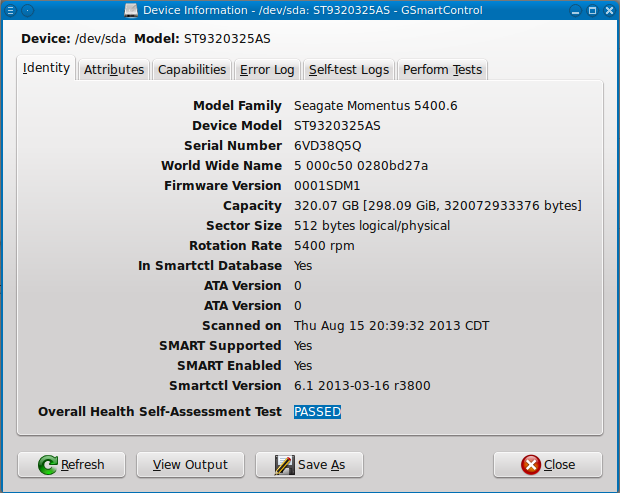Open View Output
Viewport: 620px width, 493px height.
[190, 465]
